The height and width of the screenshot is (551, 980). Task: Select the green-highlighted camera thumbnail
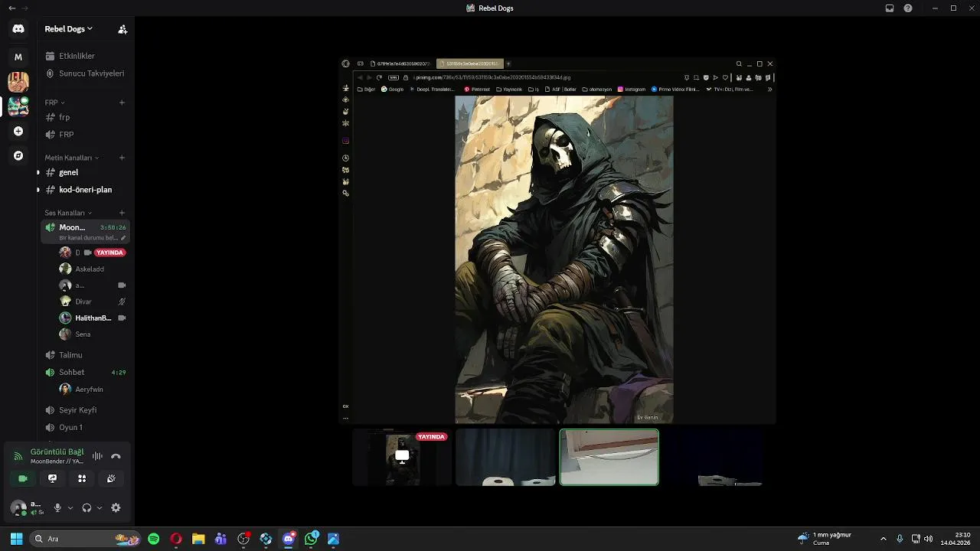coord(609,457)
